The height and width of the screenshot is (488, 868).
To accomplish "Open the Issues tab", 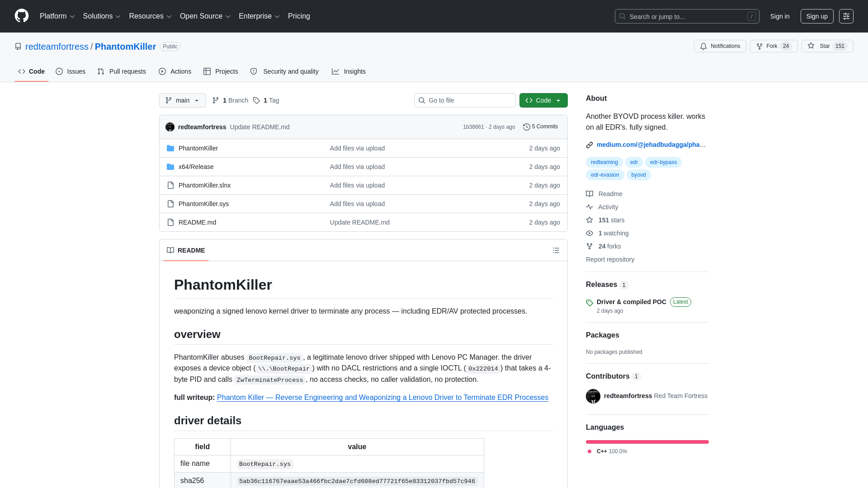I will (71, 71).
